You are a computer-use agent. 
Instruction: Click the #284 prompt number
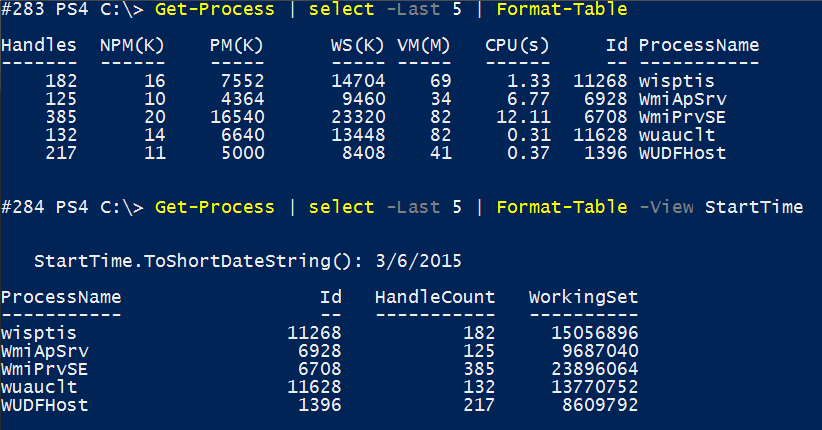tap(23, 207)
